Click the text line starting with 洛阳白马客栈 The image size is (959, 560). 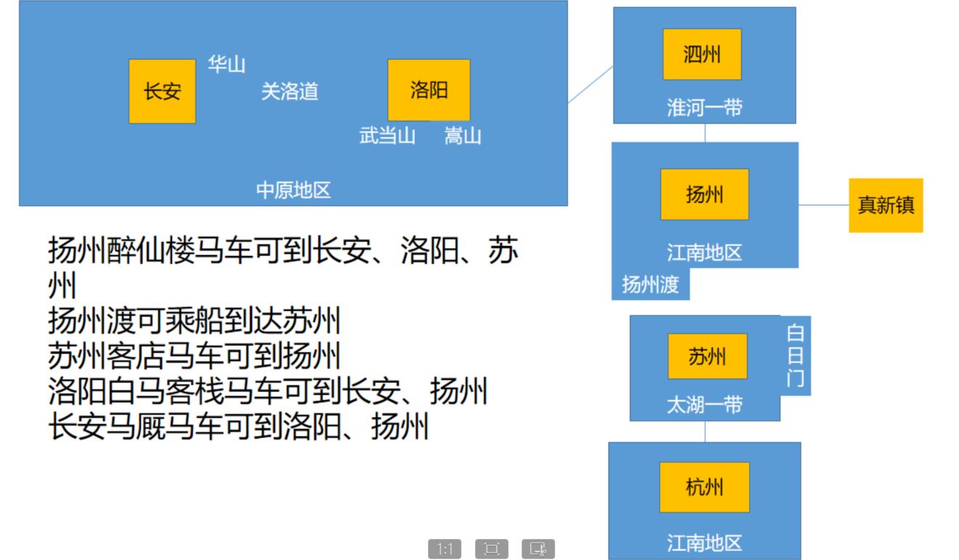tap(267, 392)
